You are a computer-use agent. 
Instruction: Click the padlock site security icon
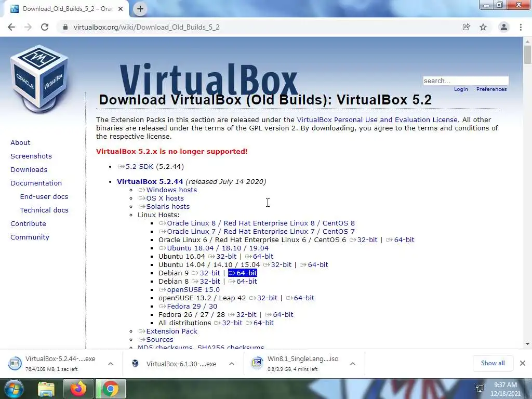point(65,27)
